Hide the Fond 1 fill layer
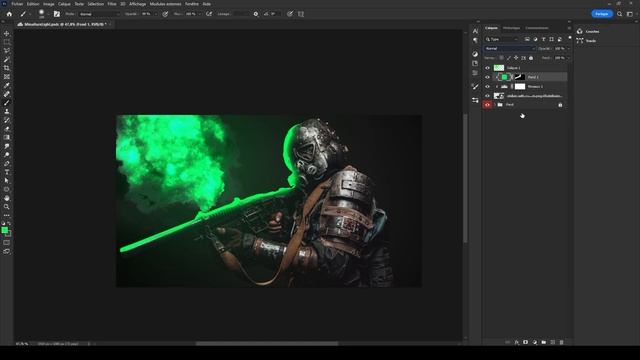 [x=487, y=77]
